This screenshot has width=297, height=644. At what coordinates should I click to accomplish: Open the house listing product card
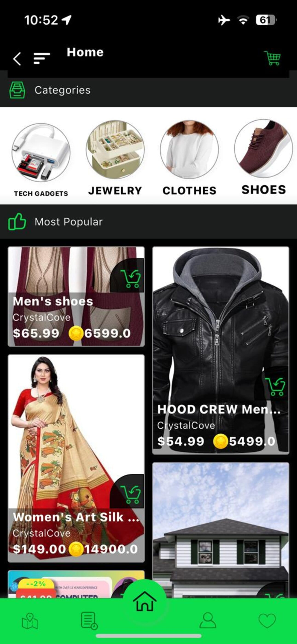221,530
